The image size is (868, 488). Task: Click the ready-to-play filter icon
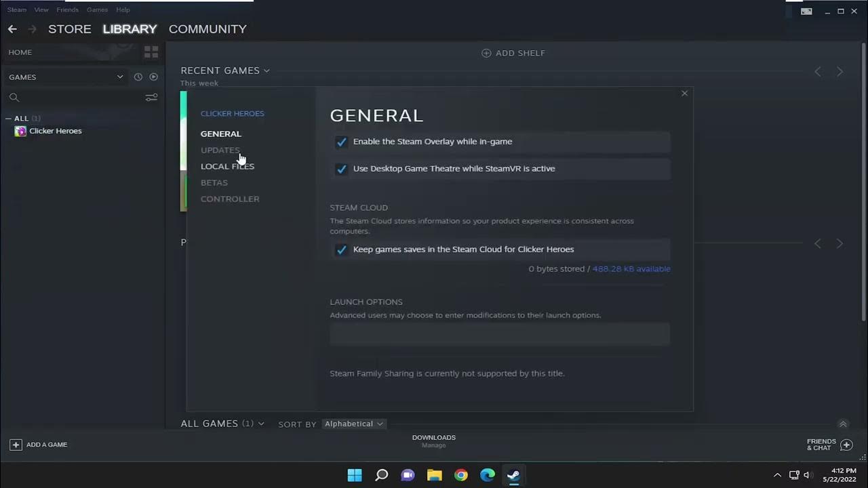point(154,77)
